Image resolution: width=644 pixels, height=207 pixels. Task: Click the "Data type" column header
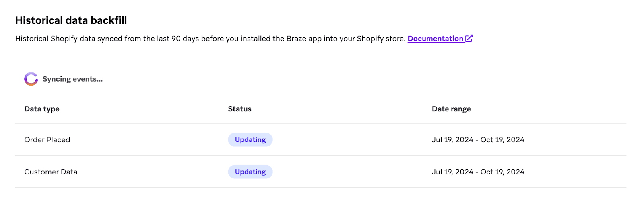pos(42,109)
